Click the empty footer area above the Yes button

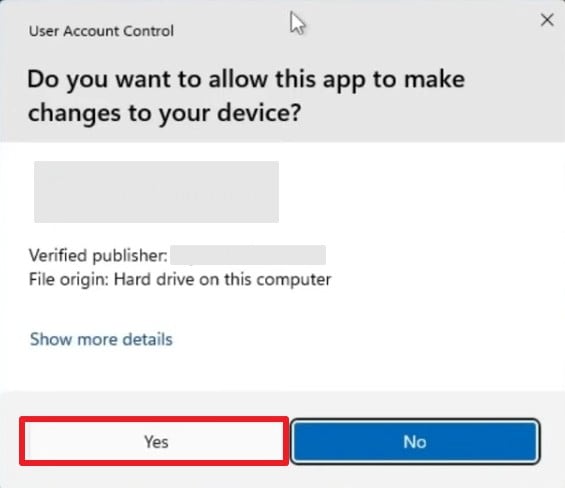tap(282, 404)
